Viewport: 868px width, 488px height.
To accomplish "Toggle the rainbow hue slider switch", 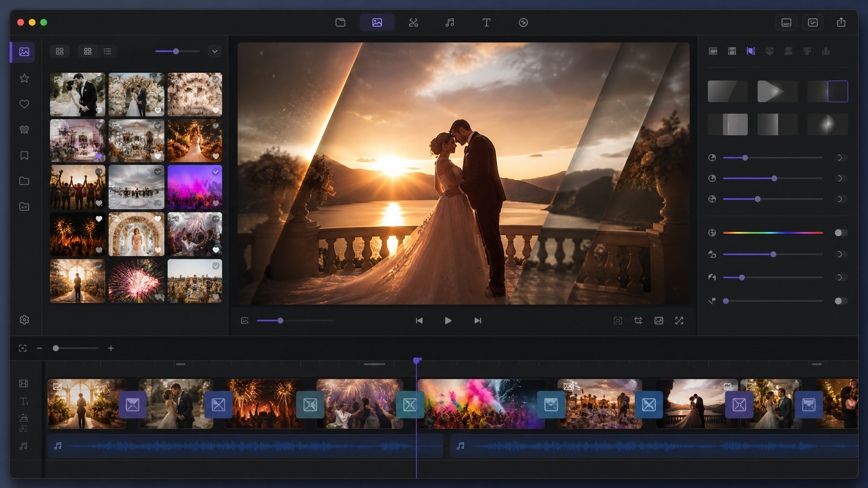I will (x=841, y=233).
